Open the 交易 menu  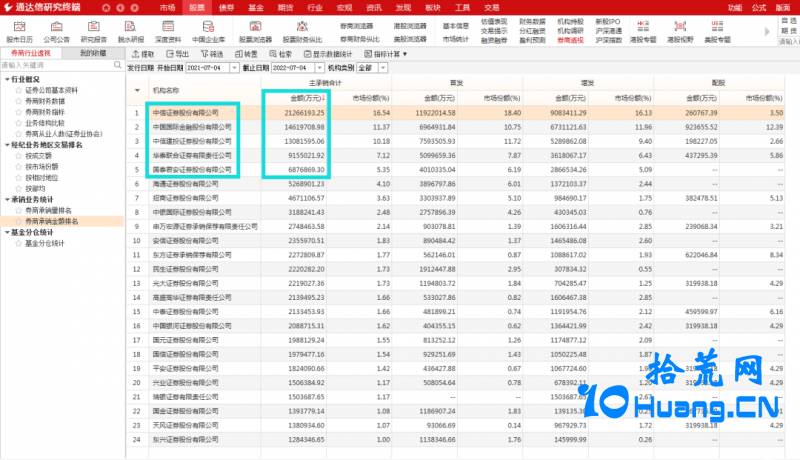click(492, 8)
